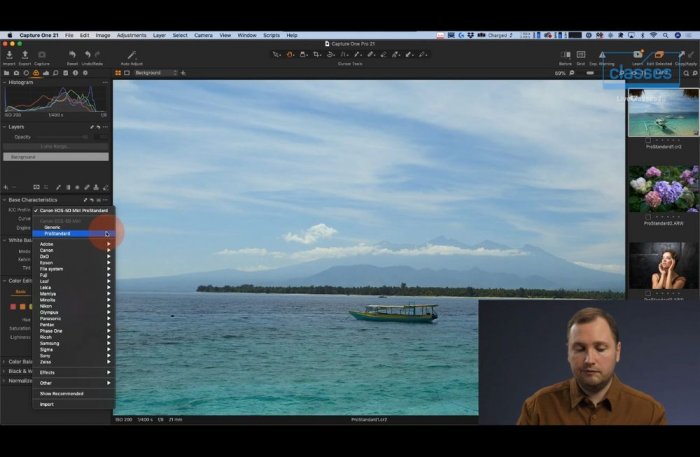
Task: Toggle the Before comparison view icon
Action: pos(566,55)
